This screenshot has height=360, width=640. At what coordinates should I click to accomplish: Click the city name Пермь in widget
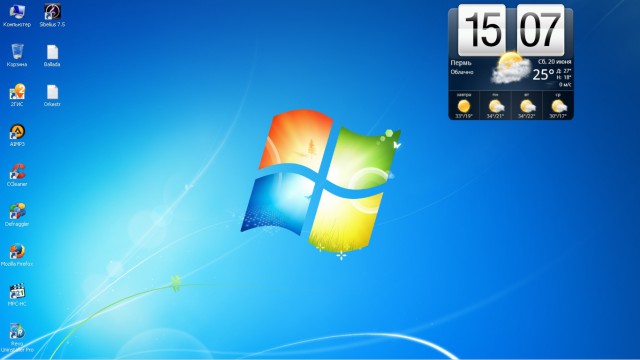point(461,63)
